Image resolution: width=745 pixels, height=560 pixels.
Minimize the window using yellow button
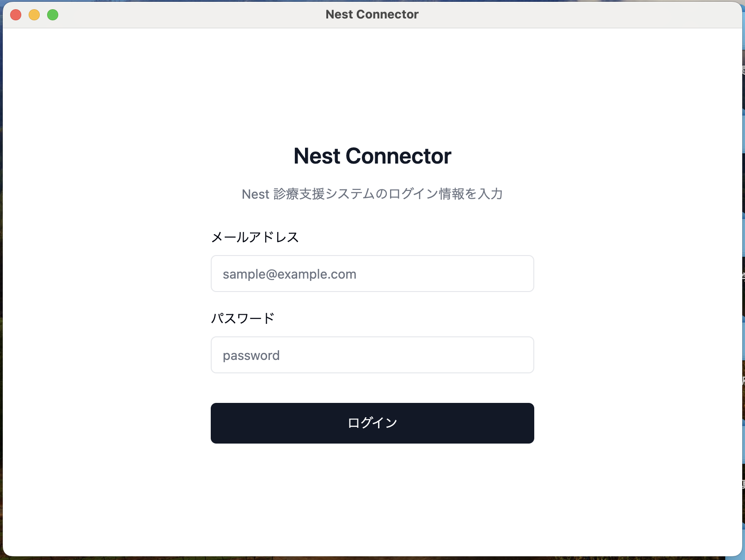[34, 15]
